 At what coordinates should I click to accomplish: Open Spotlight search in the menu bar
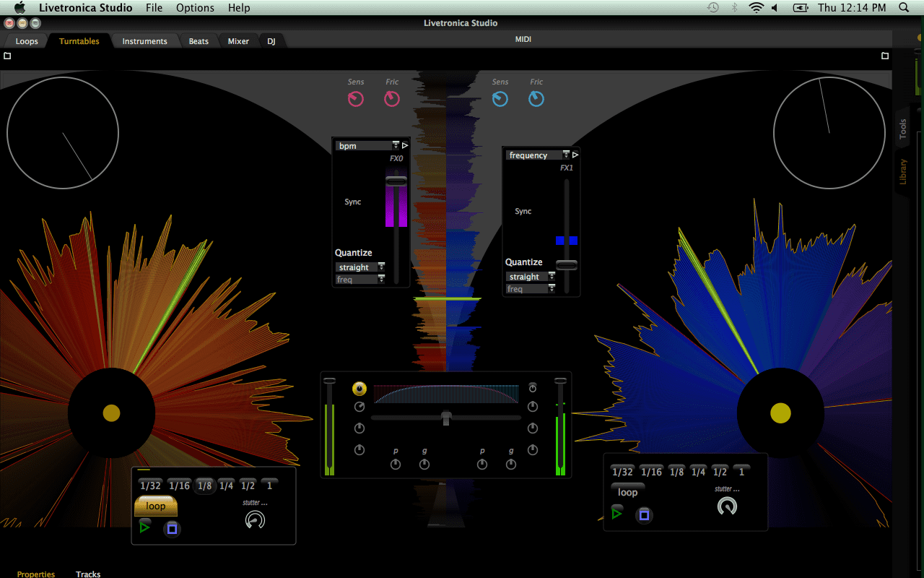pos(904,8)
